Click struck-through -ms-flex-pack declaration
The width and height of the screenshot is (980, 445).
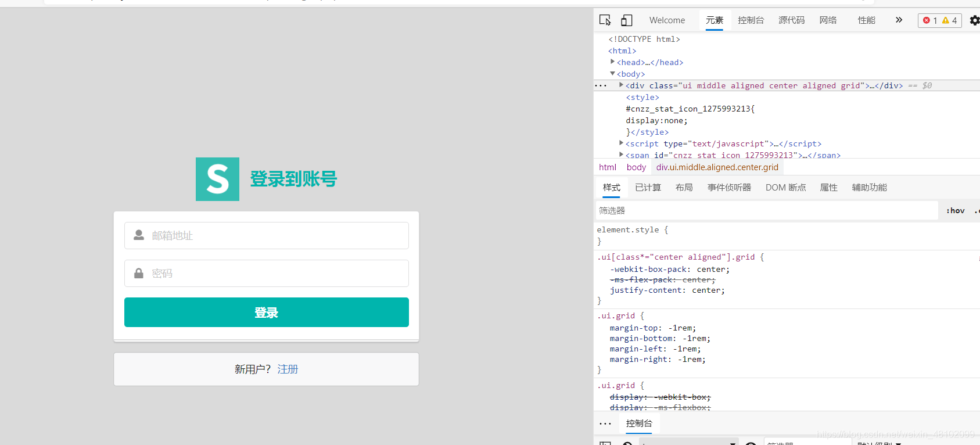pos(663,280)
